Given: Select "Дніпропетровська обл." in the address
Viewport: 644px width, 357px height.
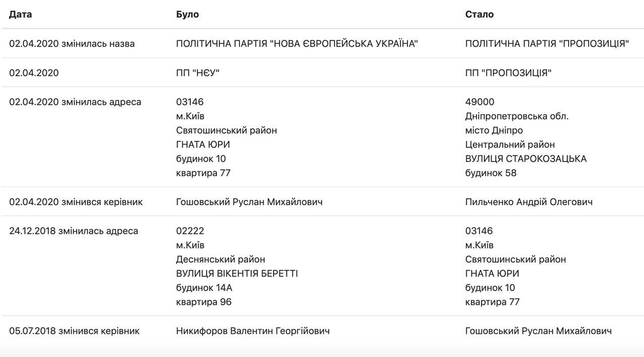Looking at the screenshot, I should coord(517,116).
